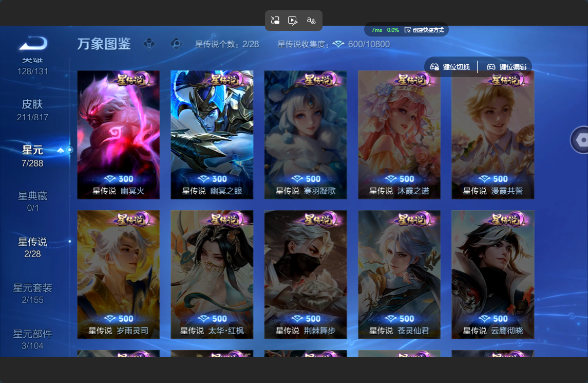Viewport: 588px width, 383px height.
Task: Click the 星传说个数: 2/28 counter
Action: point(227,44)
